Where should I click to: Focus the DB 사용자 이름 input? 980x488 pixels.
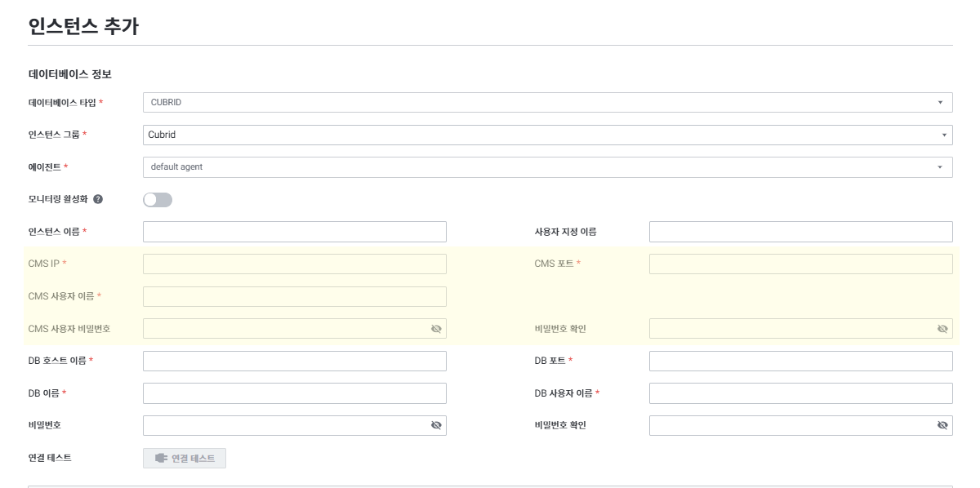pos(800,393)
